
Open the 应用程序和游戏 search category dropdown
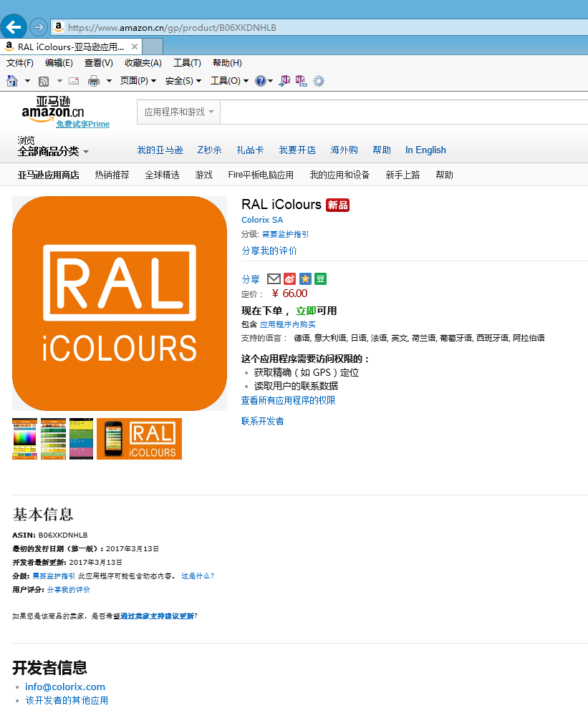(x=179, y=112)
